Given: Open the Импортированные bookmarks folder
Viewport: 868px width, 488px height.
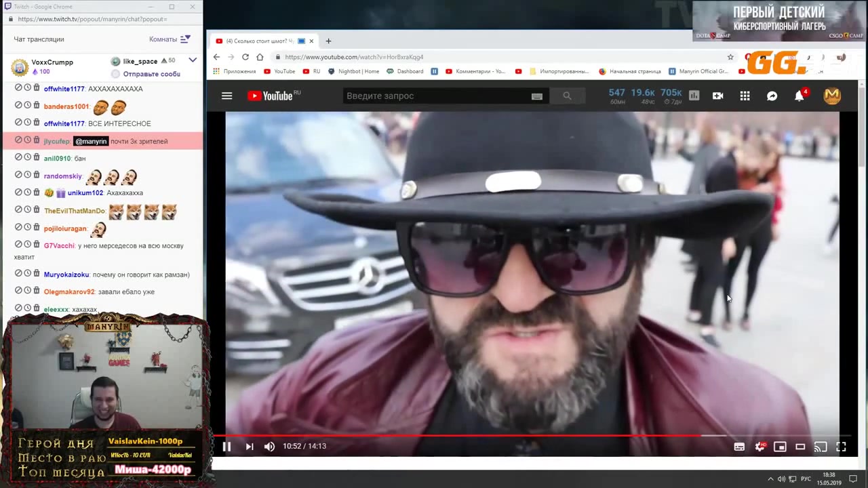Looking at the screenshot, I should [559, 71].
